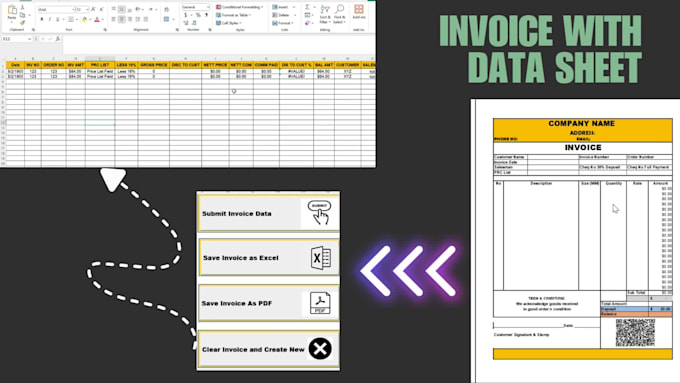Click the Decrease Font Size icon
Viewport: 680px width, 383px height.
coord(101,9)
